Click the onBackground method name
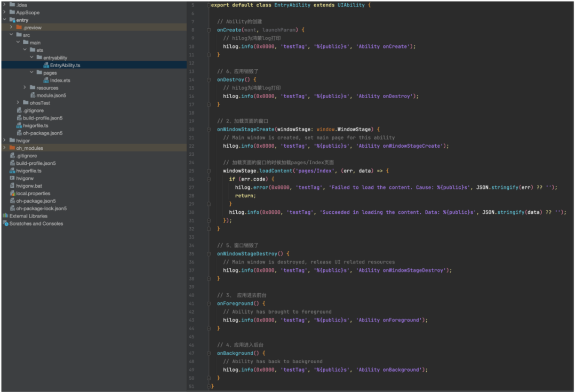Screen dimensions: 576x392 coord(235,353)
